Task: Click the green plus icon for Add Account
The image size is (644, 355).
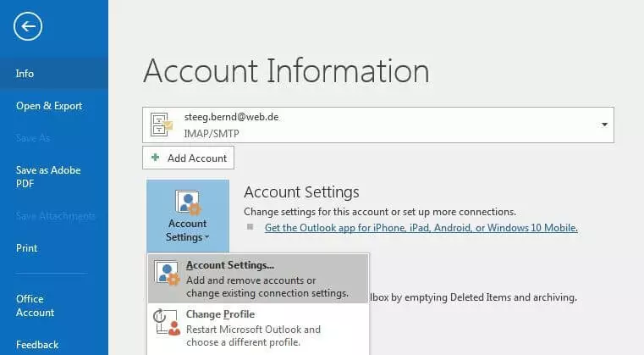Action: [156, 158]
